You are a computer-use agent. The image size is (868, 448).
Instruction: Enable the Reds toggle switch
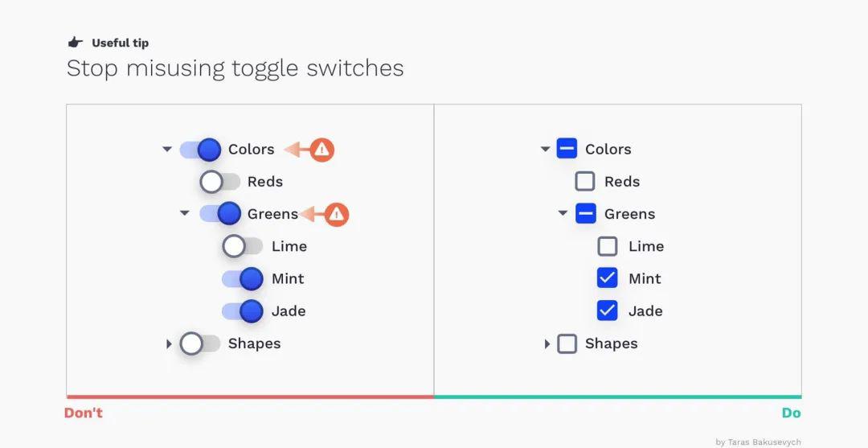[220, 181]
